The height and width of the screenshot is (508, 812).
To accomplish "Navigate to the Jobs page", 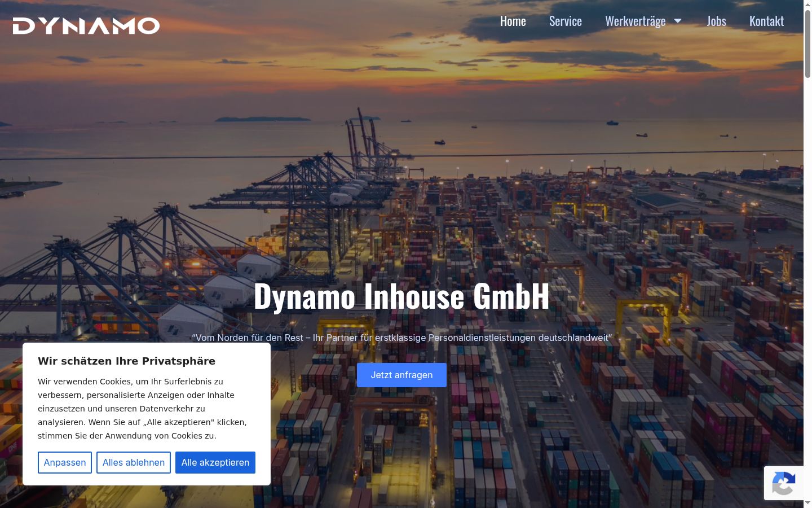I will 717,21.
